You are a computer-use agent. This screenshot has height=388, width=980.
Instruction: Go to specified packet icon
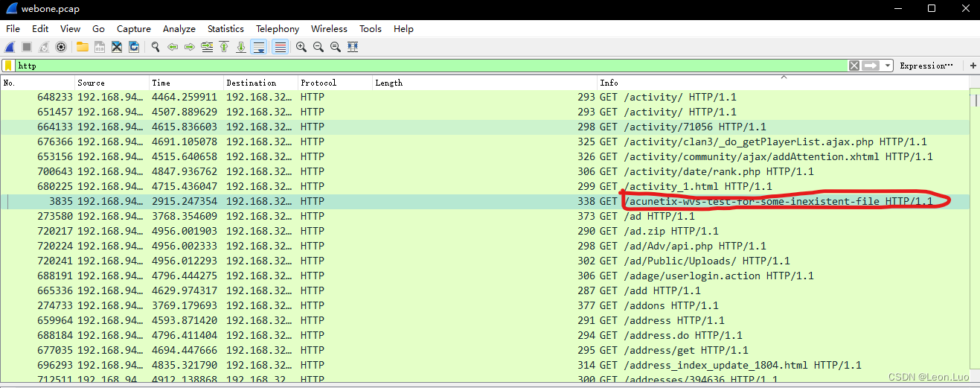click(207, 47)
